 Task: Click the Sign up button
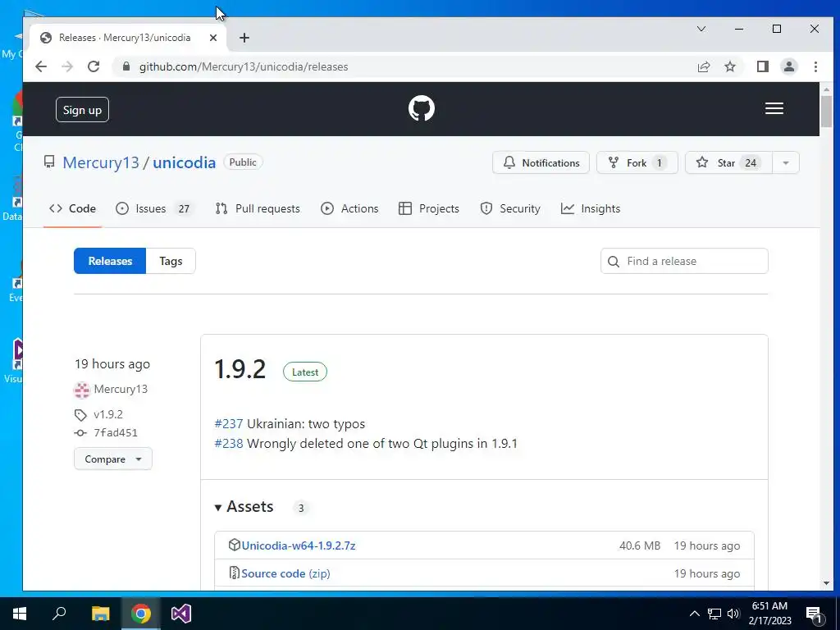tap(82, 110)
